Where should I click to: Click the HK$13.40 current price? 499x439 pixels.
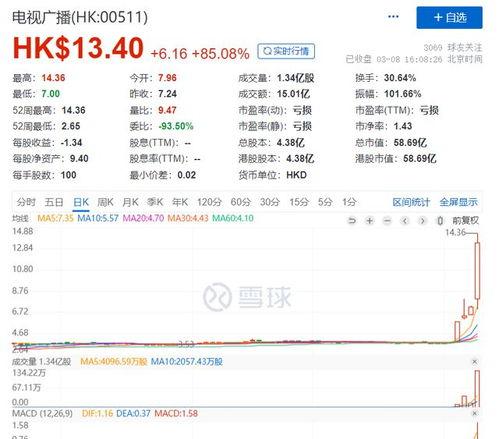click(78, 48)
